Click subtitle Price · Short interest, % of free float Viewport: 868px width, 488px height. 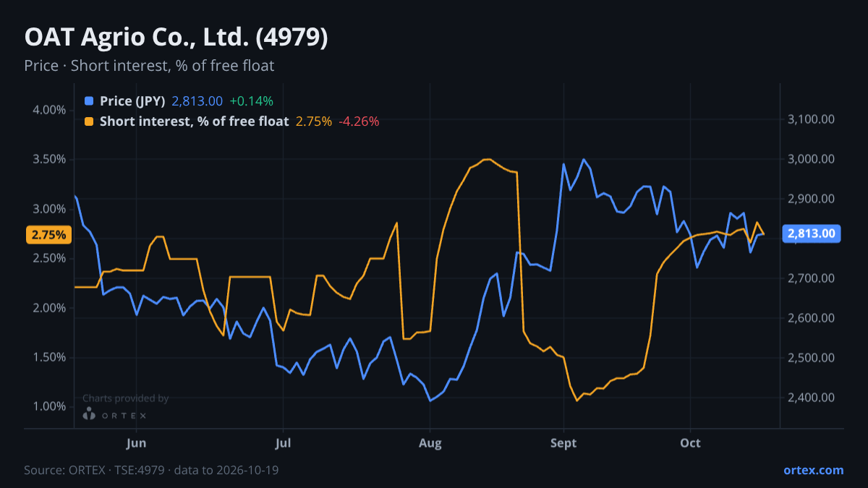149,66
